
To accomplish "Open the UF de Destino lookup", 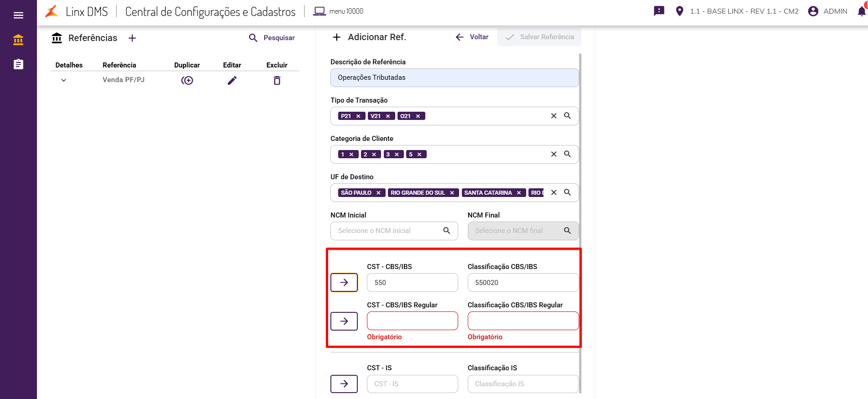I will pos(567,192).
